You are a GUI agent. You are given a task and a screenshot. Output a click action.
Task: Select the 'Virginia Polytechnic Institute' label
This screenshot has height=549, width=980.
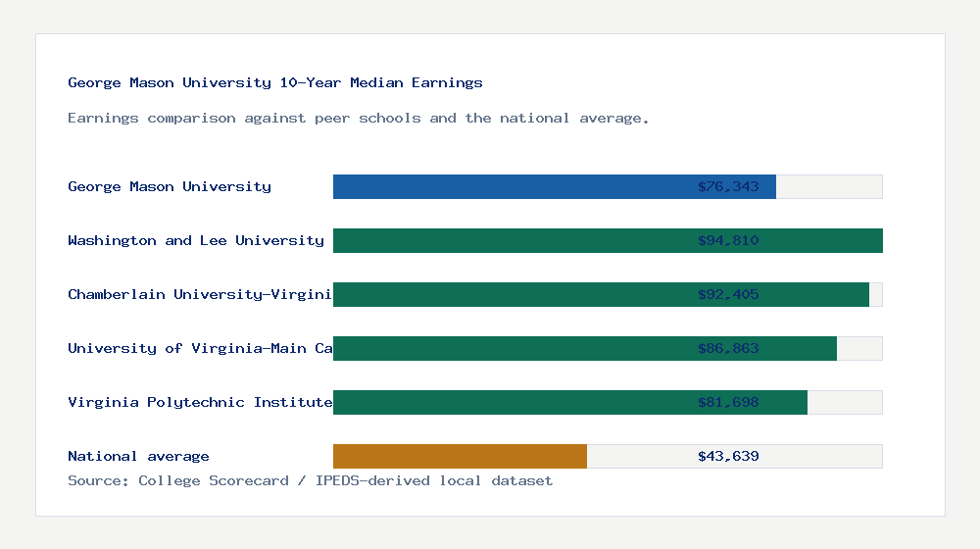[x=200, y=402]
